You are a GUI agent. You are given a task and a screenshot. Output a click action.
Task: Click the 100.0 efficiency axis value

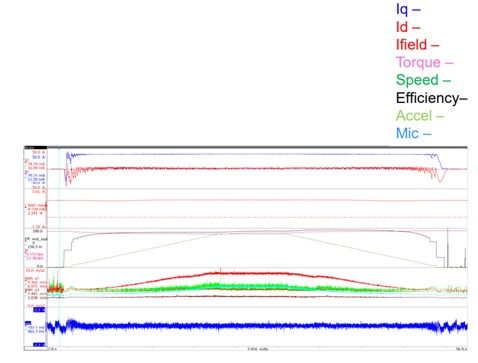(37, 231)
